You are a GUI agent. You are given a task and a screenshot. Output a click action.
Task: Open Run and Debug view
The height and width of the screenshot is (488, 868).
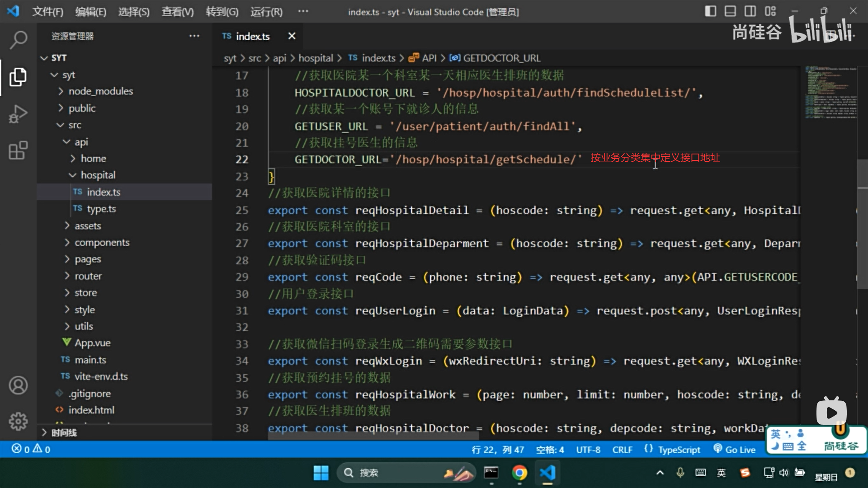click(18, 114)
